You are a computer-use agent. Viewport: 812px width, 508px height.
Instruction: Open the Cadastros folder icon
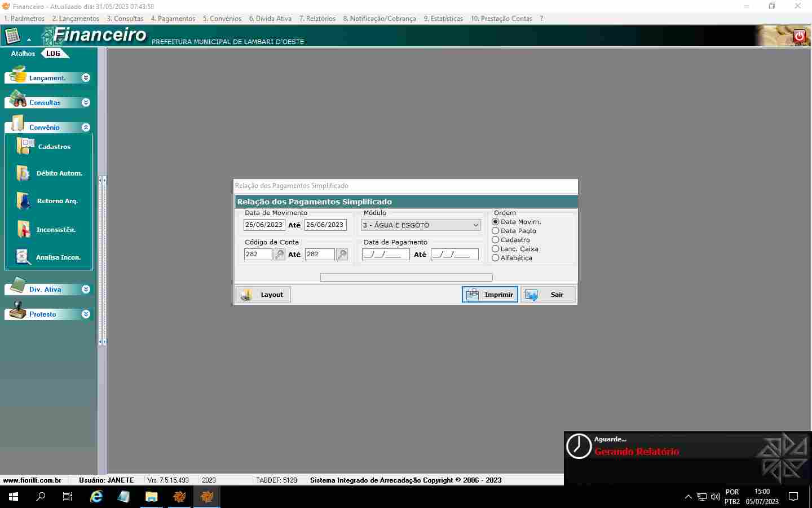click(x=25, y=146)
